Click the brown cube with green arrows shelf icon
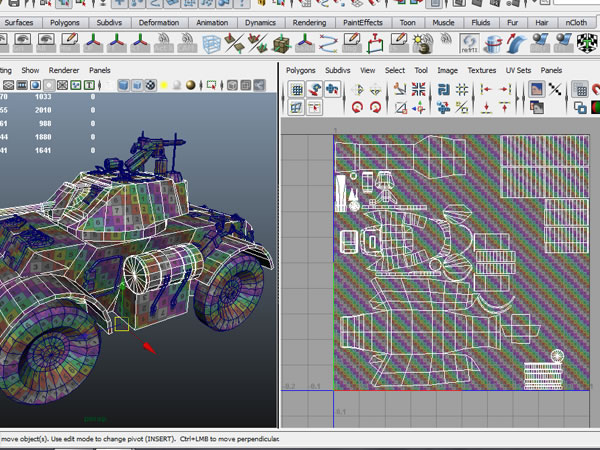Screen dimensions: 600x450 pos(281,44)
